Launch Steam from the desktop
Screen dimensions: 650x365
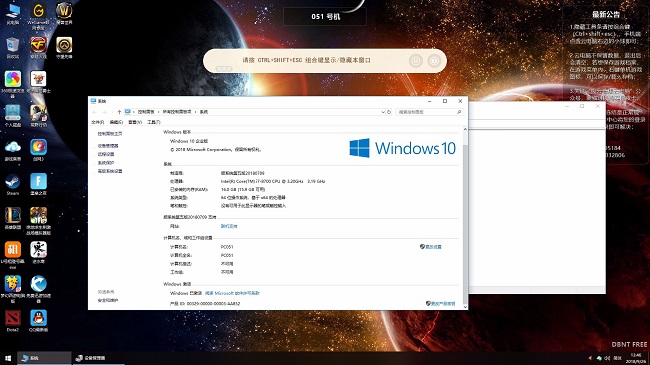[x=13, y=185]
